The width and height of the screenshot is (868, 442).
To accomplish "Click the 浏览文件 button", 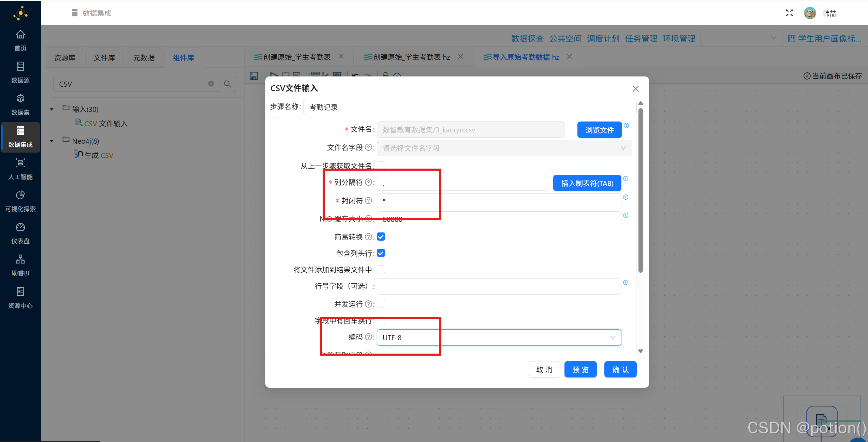I will tap(599, 130).
